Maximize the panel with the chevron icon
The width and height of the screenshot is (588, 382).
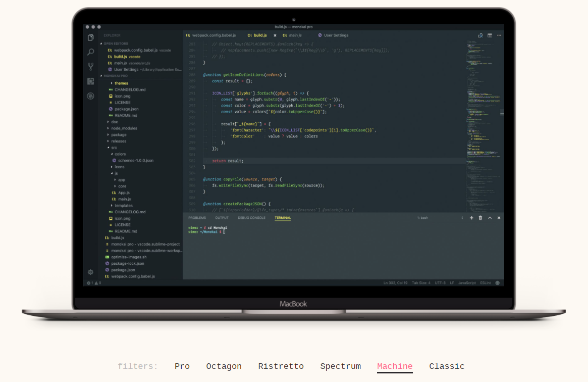tap(490, 217)
